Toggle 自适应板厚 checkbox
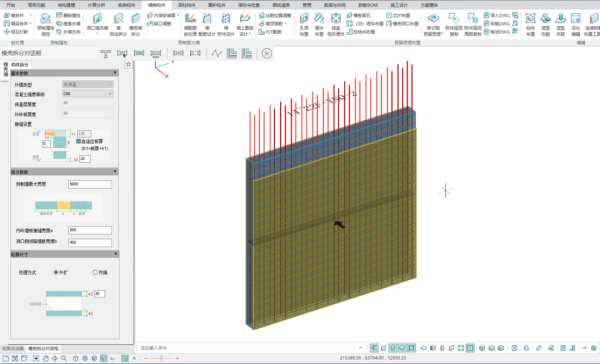Viewport: 600px width, 364px height. [78, 141]
